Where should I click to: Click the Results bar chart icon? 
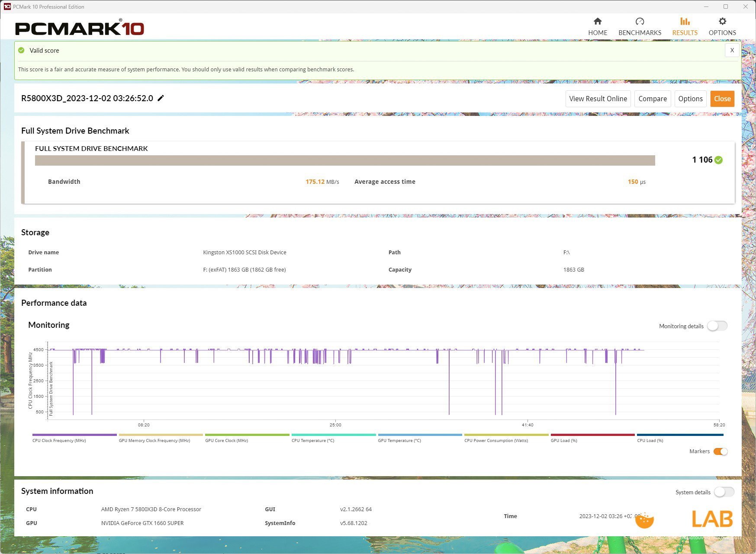685,21
